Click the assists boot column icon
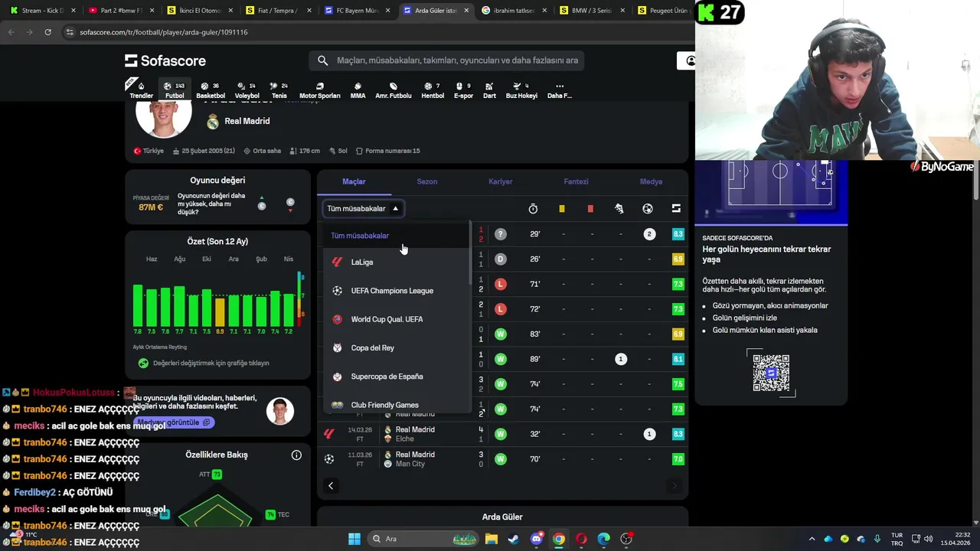Screen dimensions: 980x551 619,209
